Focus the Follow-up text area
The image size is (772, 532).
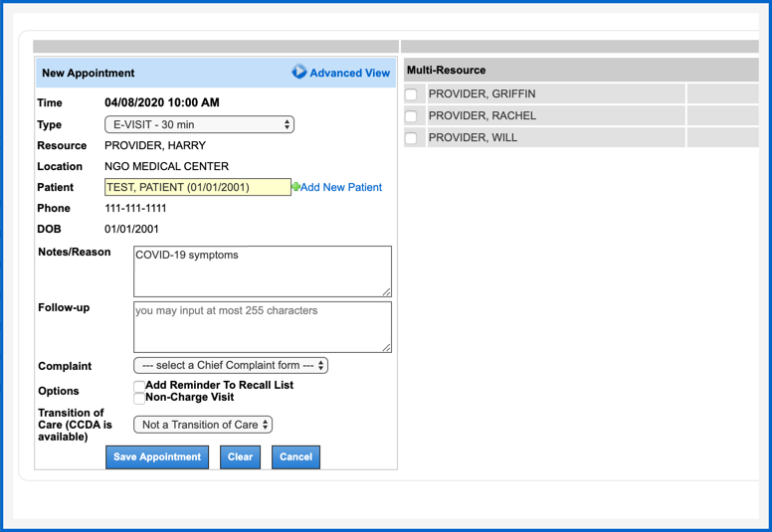[x=262, y=326]
